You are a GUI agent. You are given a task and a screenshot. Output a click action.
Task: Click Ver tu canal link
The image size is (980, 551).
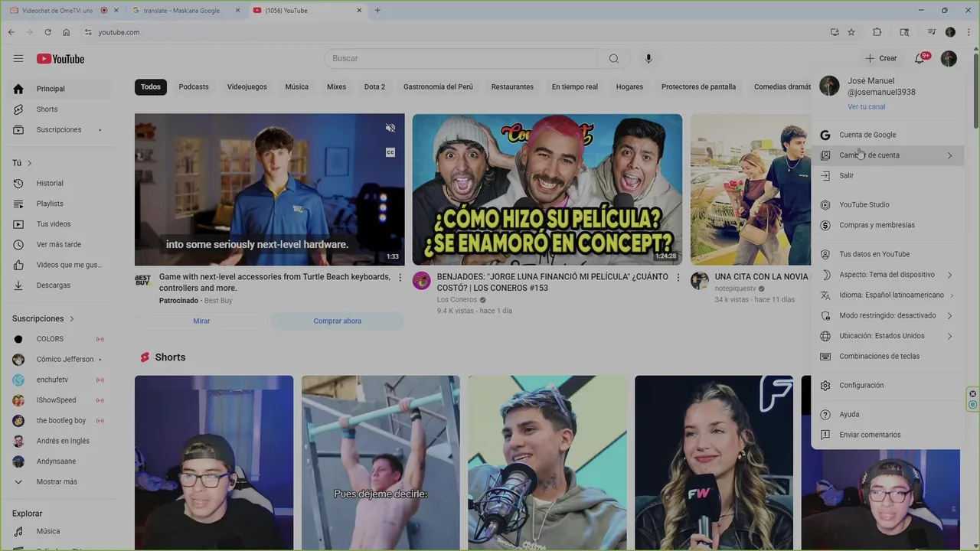[x=866, y=106]
